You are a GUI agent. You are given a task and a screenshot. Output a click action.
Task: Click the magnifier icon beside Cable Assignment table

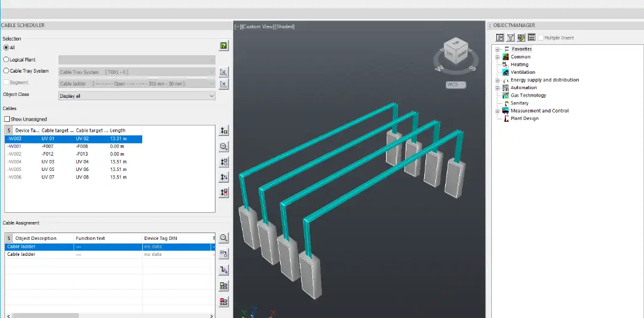[224, 237]
